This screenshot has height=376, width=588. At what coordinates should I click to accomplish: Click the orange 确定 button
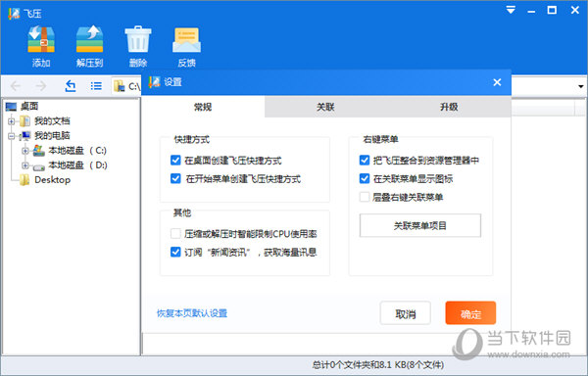pos(470,313)
